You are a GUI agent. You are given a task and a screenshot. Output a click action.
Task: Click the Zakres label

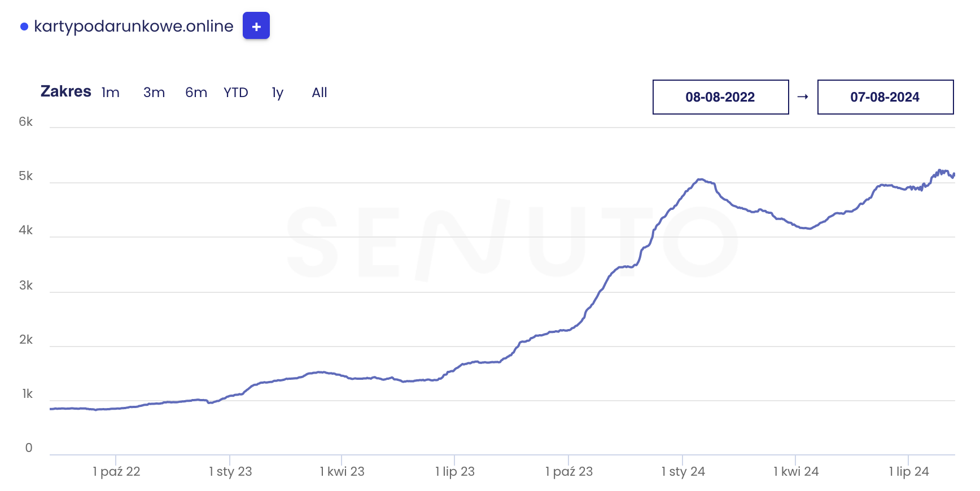click(66, 91)
